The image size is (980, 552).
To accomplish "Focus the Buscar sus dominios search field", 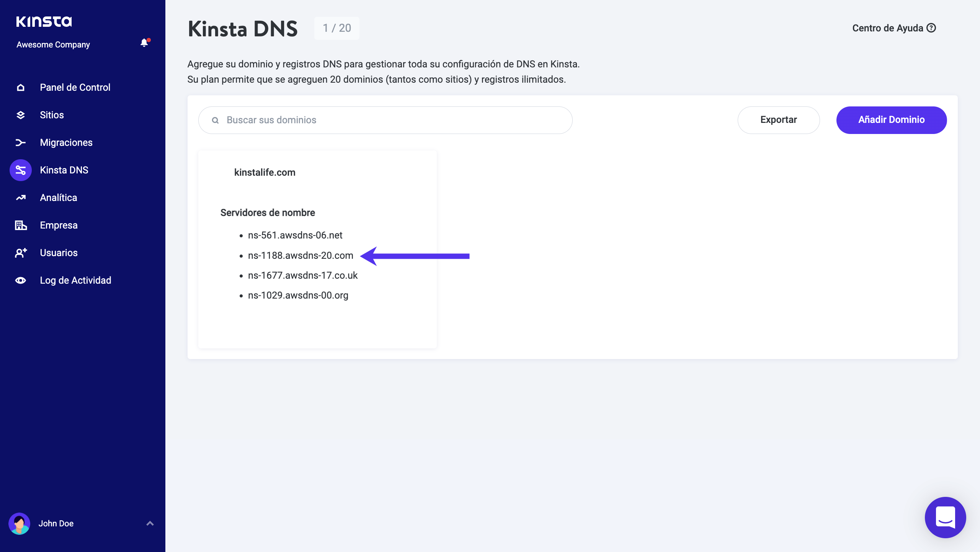I will [385, 120].
